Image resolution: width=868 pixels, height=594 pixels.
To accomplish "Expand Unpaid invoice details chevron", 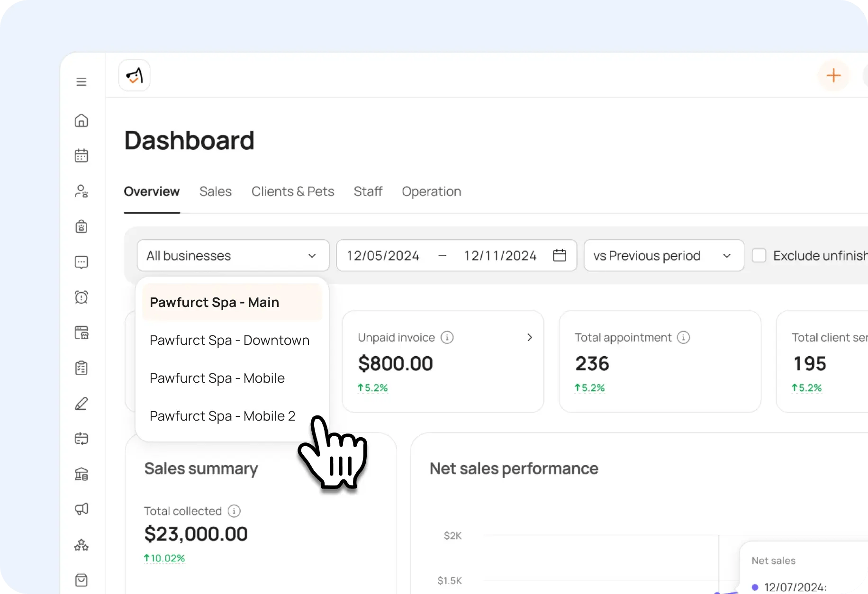I will 530,338.
